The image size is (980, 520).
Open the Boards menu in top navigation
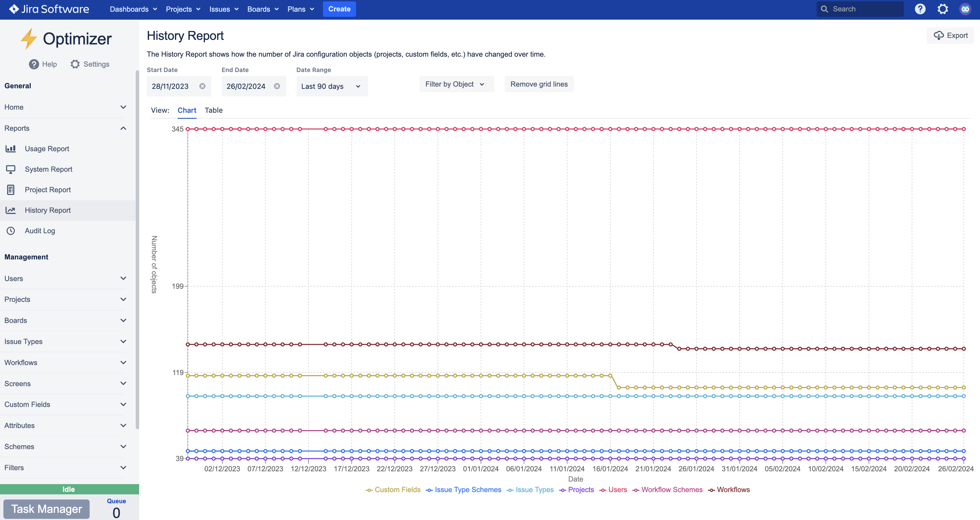(x=262, y=9)
